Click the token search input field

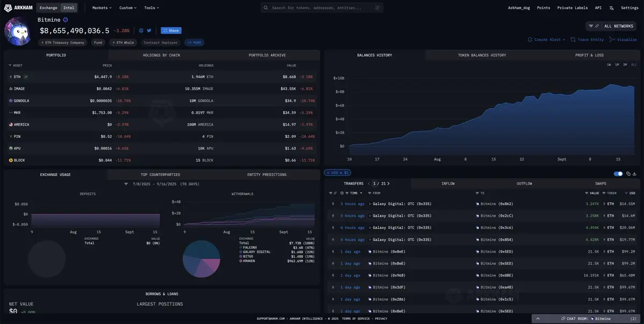pyautogui.click(x=322, y=8)
